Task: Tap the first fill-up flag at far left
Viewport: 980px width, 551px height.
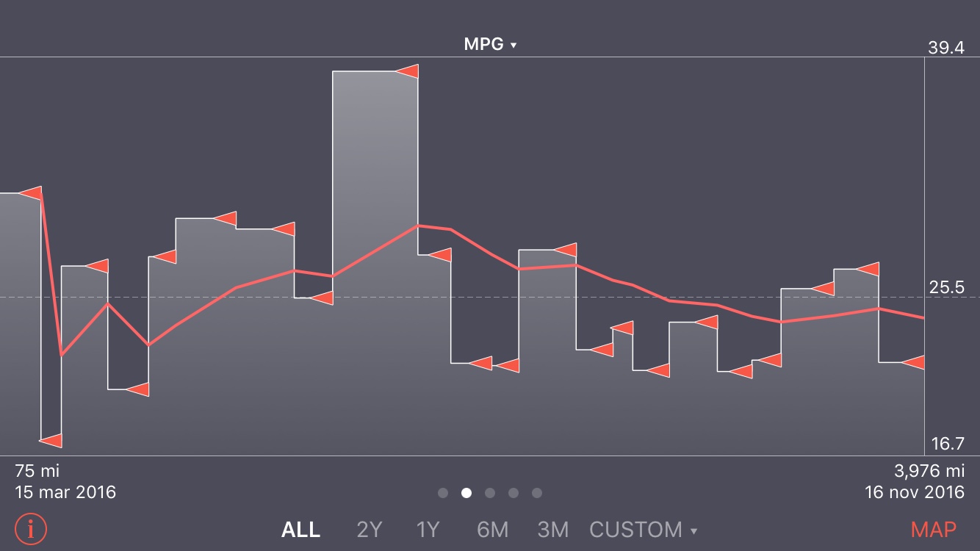Action: click(32, 193)
